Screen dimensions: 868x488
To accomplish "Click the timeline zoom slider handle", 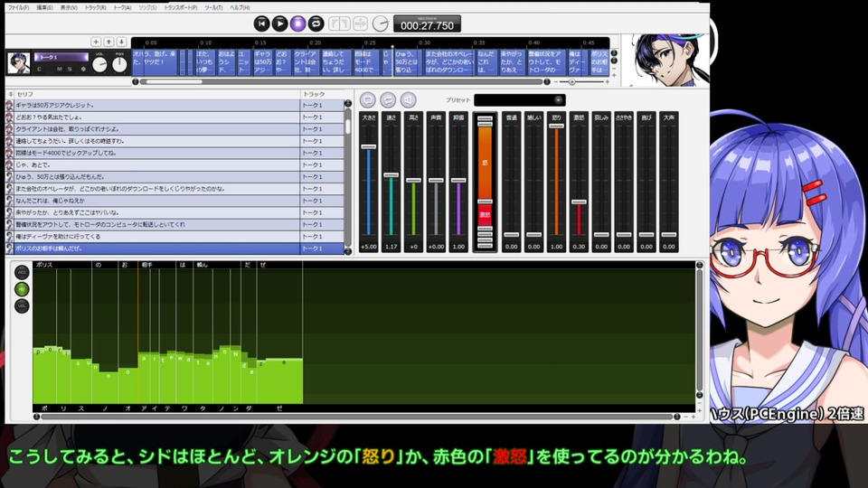I will point(571,82).
